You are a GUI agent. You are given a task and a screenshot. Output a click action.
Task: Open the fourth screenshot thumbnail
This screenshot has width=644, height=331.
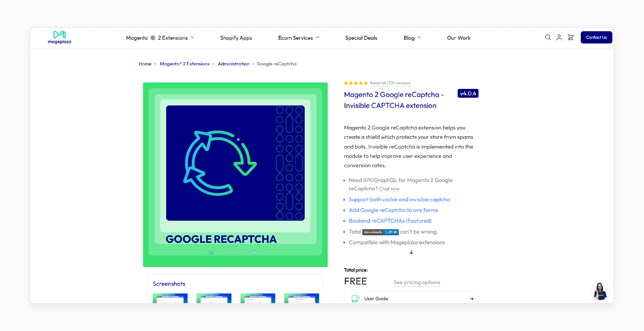coord(302,298)
